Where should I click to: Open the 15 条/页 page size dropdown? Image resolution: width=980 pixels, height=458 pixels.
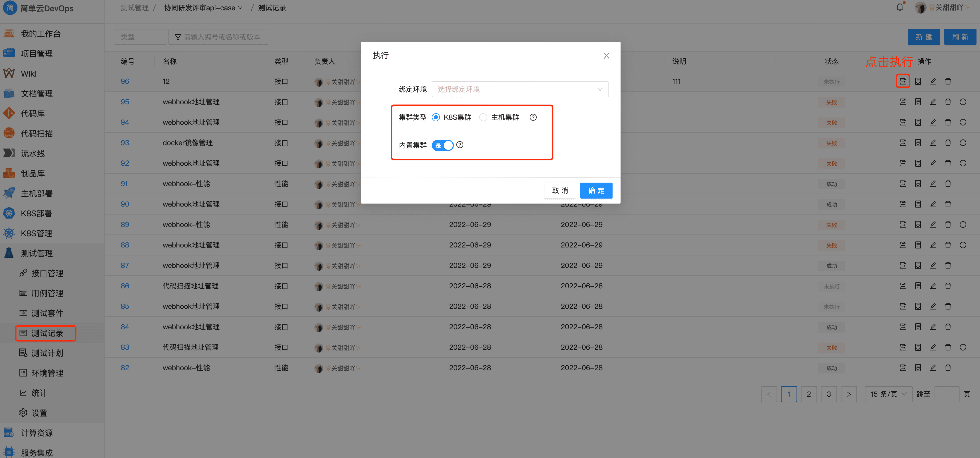888,394
